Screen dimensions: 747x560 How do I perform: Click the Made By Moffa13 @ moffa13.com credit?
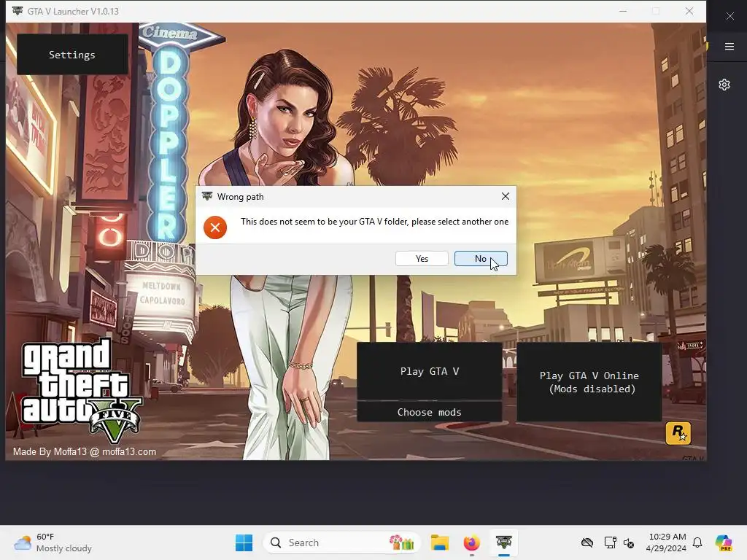[85, 451]
